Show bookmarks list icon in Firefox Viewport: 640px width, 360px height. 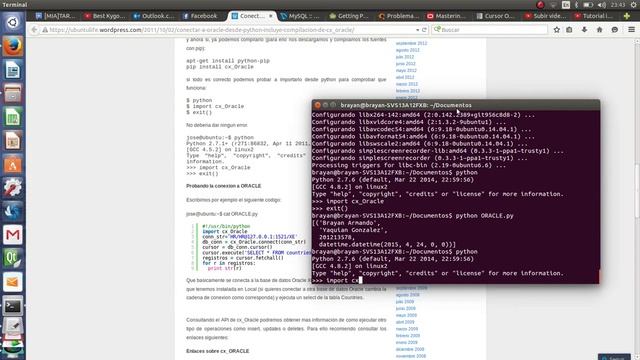(x=569, y=30)
